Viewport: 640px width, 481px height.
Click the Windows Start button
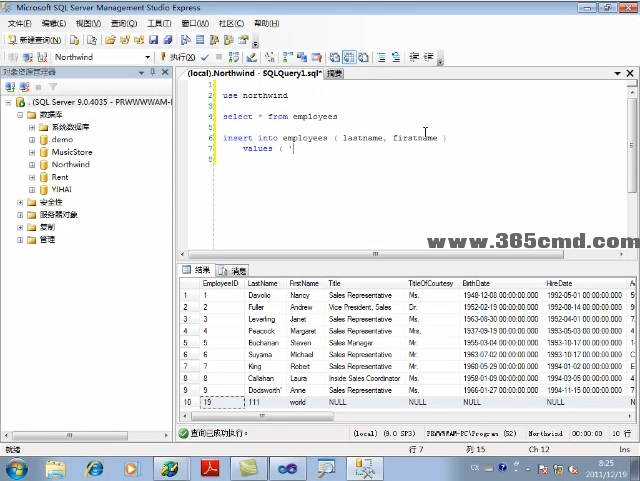point(17,469)
